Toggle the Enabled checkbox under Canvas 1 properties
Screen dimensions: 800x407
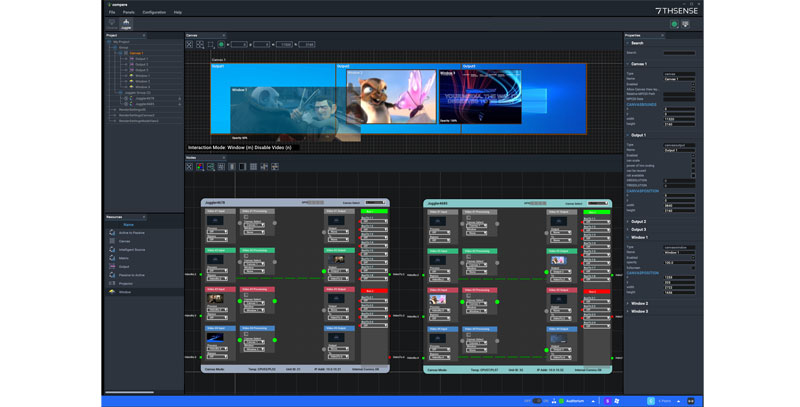point(693,84)
